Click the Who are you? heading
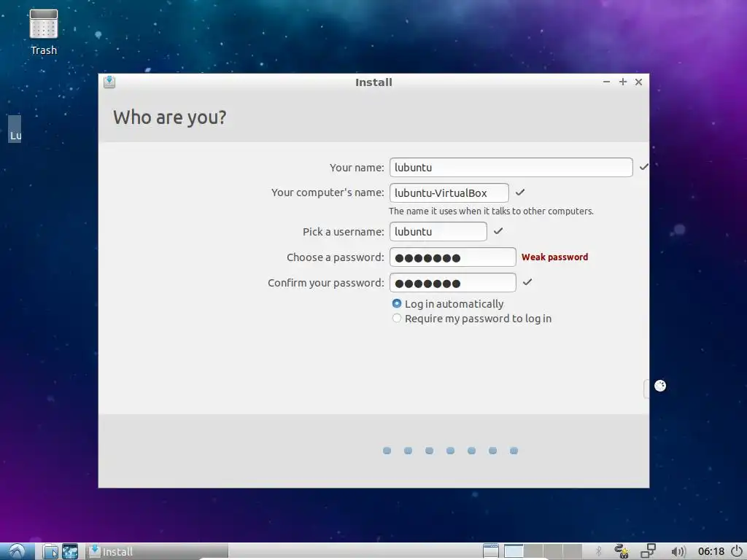The image size is (747, 560). 169,117
